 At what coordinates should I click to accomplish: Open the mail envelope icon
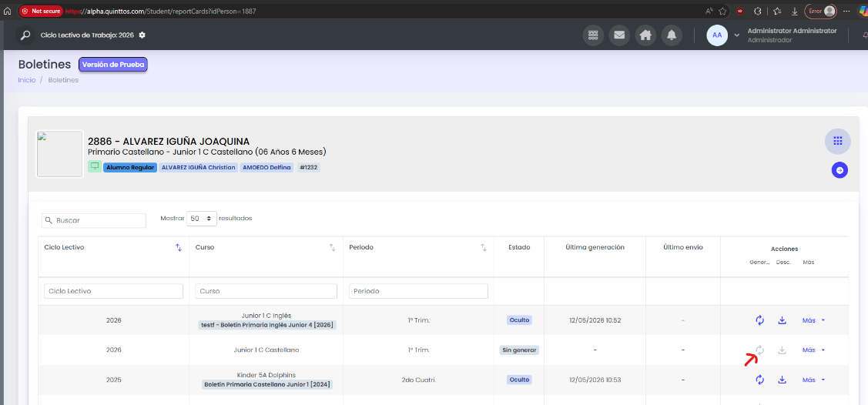coord(619,35)
